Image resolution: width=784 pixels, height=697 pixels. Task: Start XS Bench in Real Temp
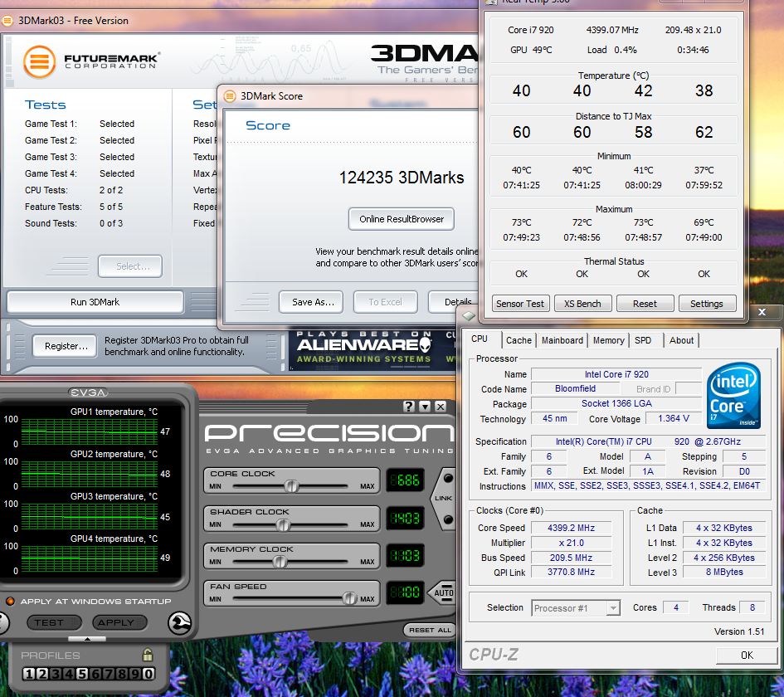coord(582,304)
